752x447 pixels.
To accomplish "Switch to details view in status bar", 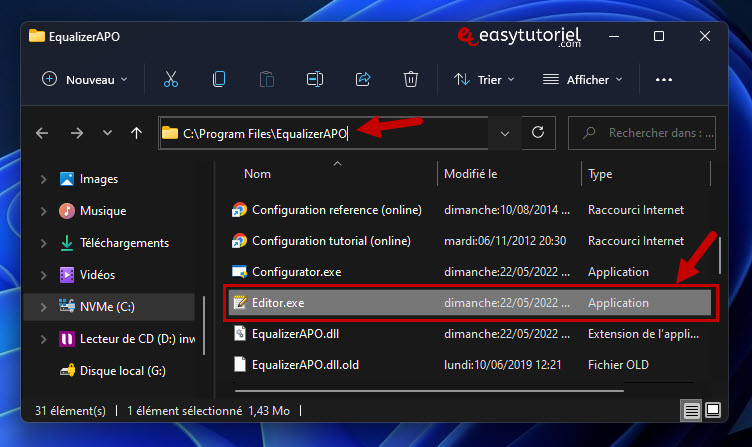I will (x=691, y=411).
